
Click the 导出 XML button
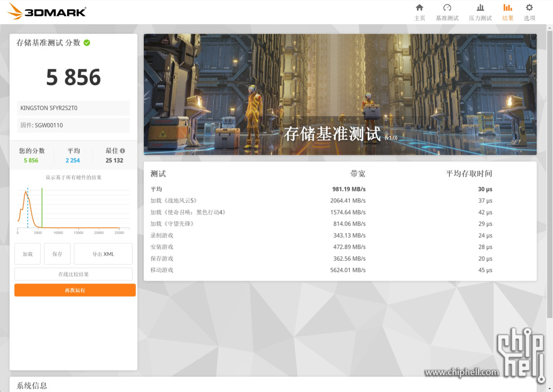click(103, 254)
